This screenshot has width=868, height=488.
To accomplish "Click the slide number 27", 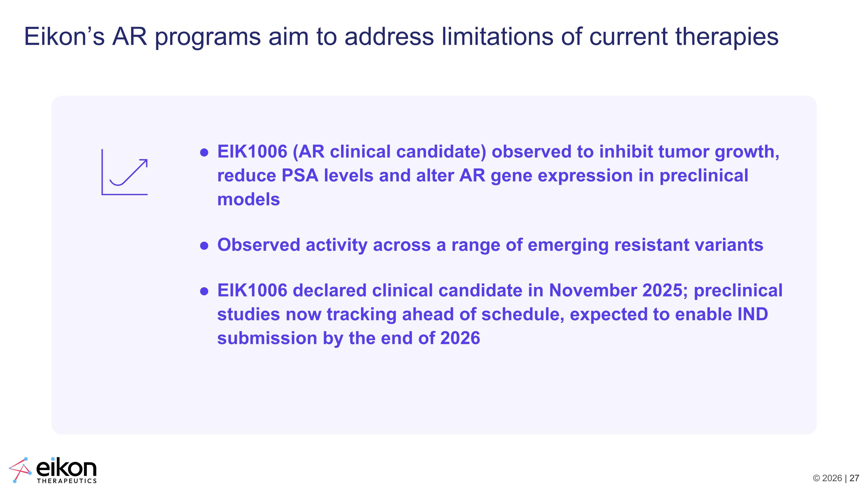I will click(x=854, y=478).
